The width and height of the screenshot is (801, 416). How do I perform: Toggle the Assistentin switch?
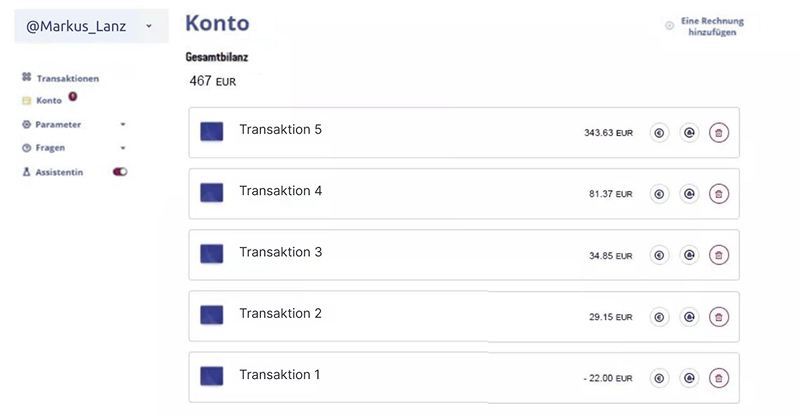click(x=120, y=172)
